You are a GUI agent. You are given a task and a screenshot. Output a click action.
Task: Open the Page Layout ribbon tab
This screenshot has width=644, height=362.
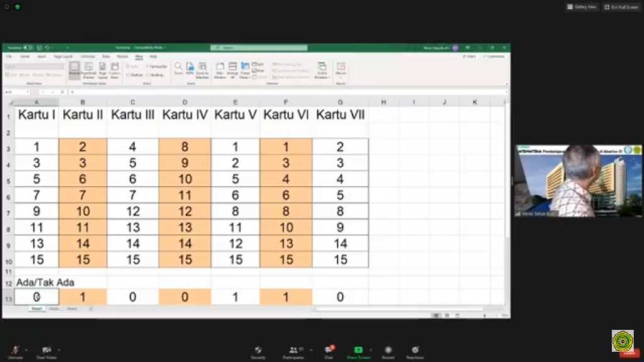click(63, 56)
